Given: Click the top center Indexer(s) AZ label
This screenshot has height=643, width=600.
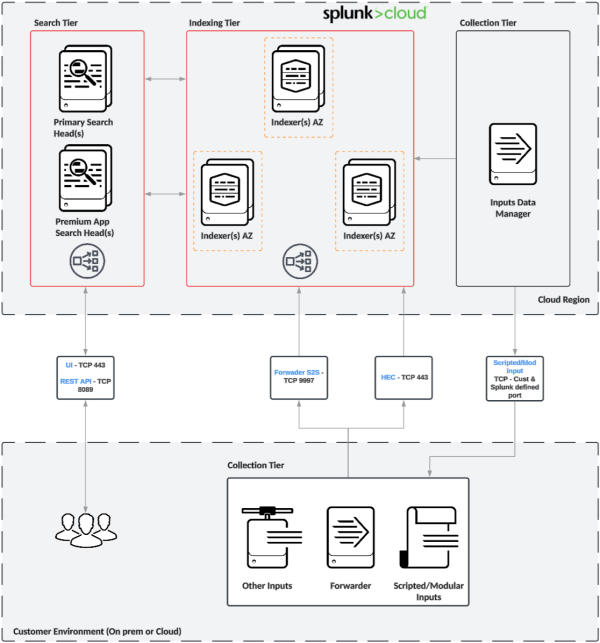Looking at the screenshot, I should (297, 122).
